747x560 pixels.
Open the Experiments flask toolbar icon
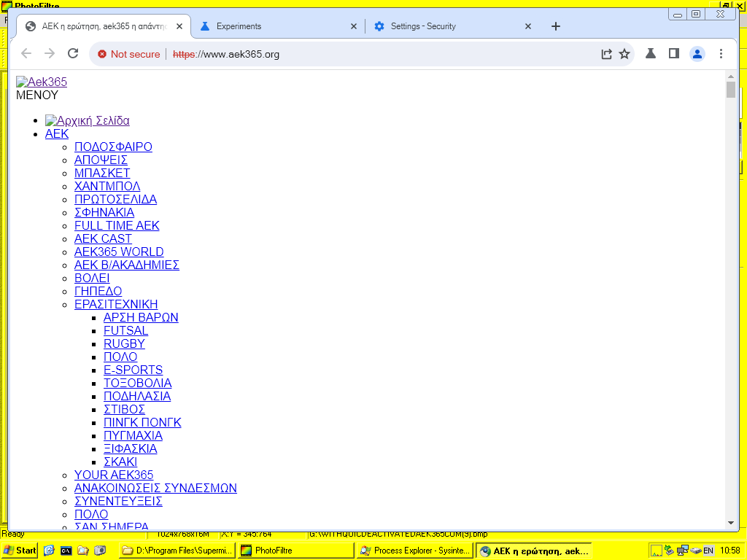(650, 54)
